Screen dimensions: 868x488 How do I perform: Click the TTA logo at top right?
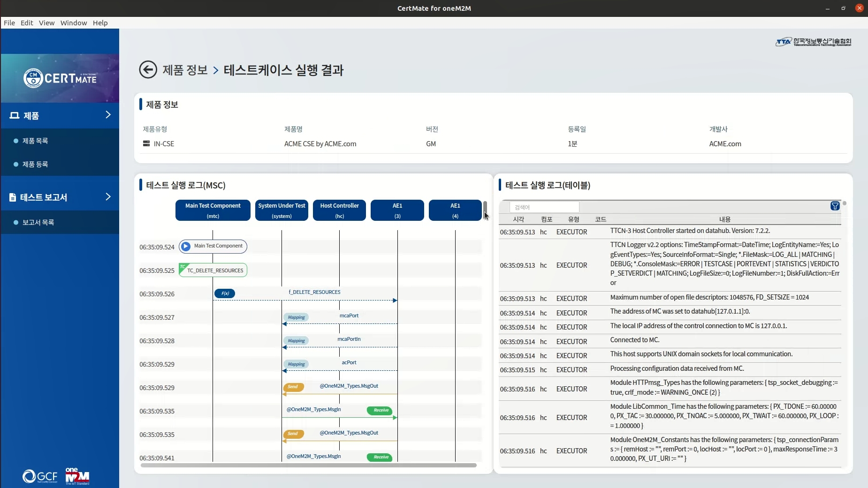click(813, 42)
